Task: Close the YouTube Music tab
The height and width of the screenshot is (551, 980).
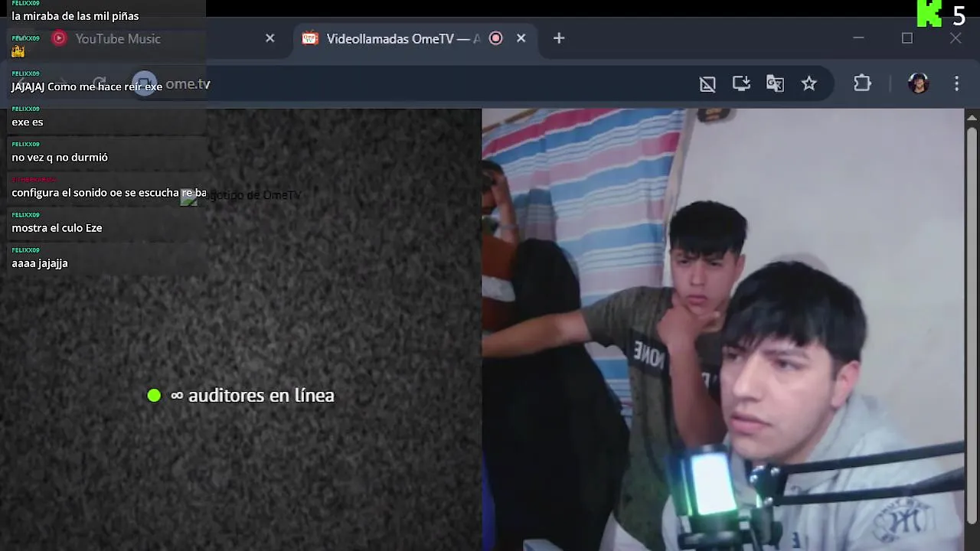Action: pyautogui.click(x=269, y=38)
